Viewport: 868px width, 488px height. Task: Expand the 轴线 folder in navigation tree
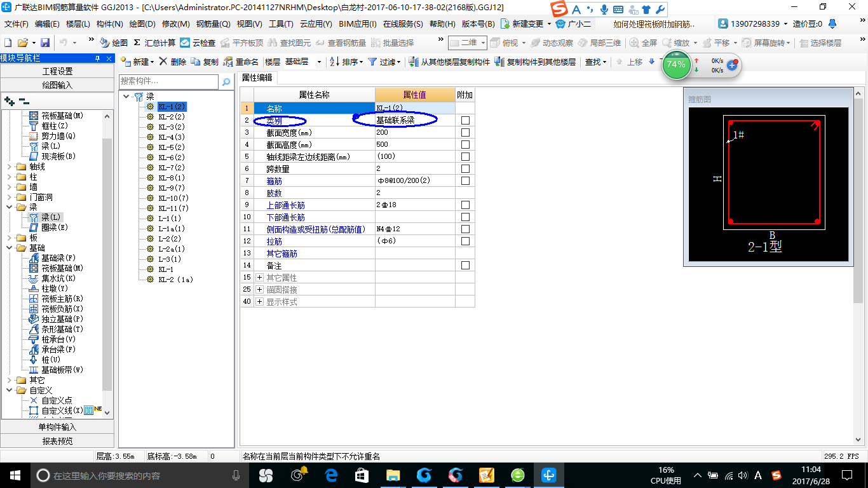coord(8,166)
